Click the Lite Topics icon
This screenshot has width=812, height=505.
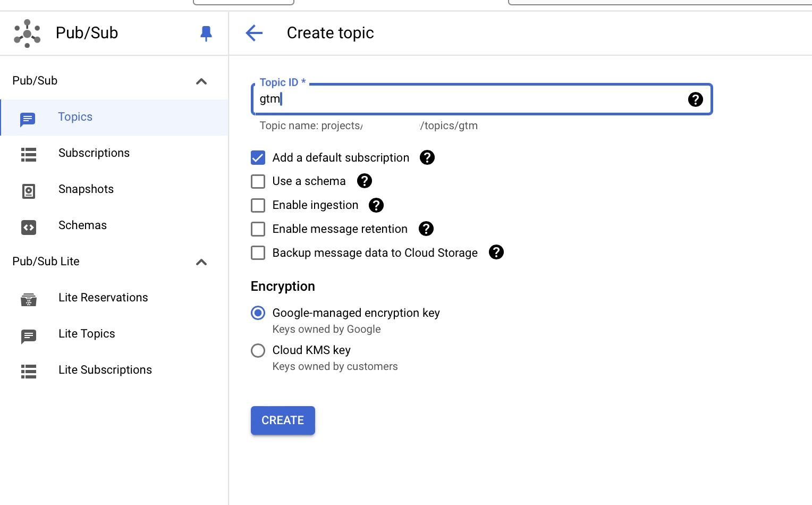point(29,336)
